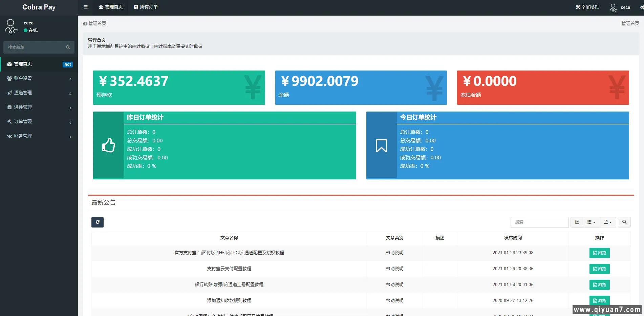Screen dimensions: 644x316
Task: Click the fullscreen 全屏操作 icon
Action: tap(587, 7)
